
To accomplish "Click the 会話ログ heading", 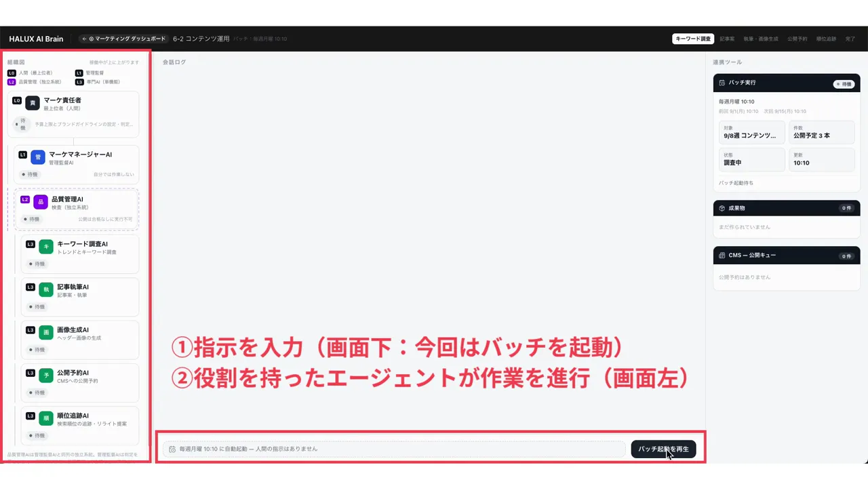I will click(174, 62).
